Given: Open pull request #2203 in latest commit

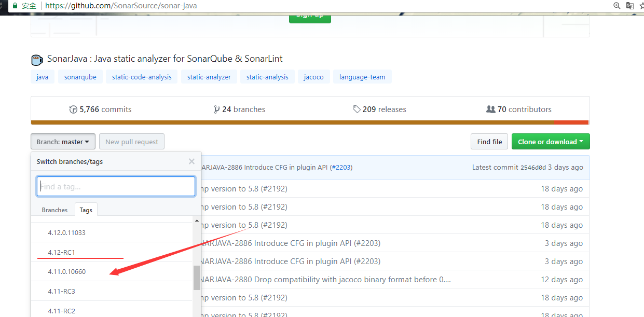Looking at the screenshot, I should point(341,168).
